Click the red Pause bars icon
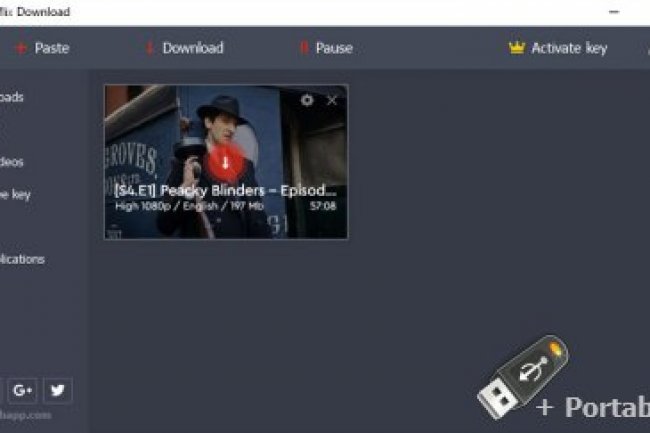This screenshot has height=433, width=650. 303,48
